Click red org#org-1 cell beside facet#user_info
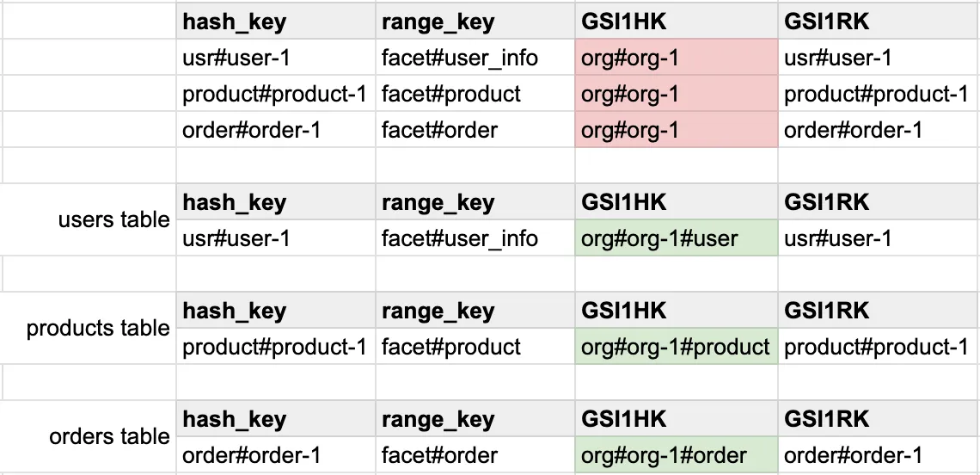 tap(676, 58)
